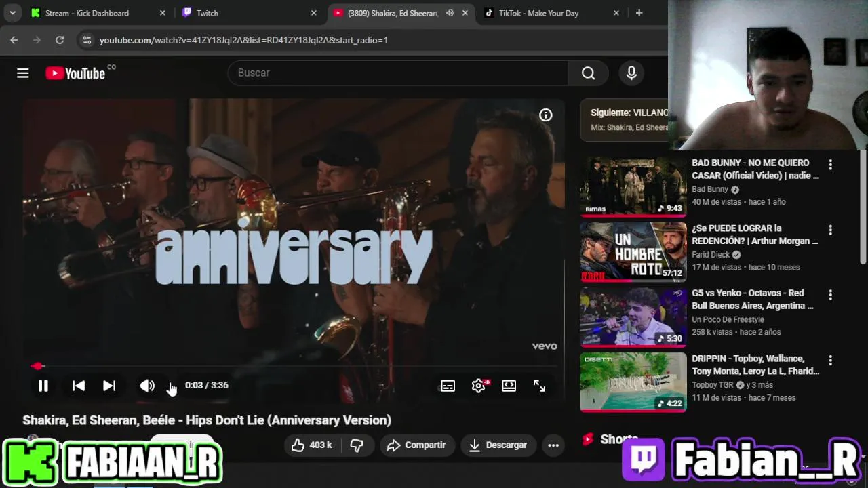Open a new browser tab

pyautogui.click(x=639, y=13)
